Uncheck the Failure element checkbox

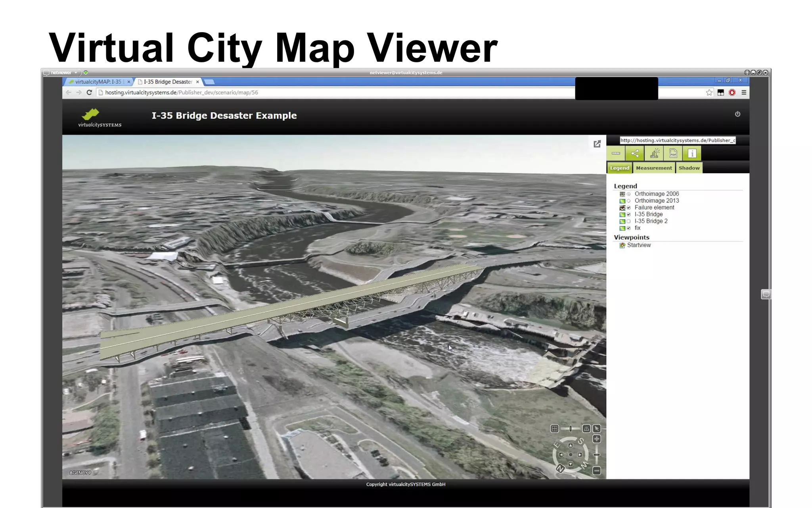pyautogui.click(x=628, y=208)
